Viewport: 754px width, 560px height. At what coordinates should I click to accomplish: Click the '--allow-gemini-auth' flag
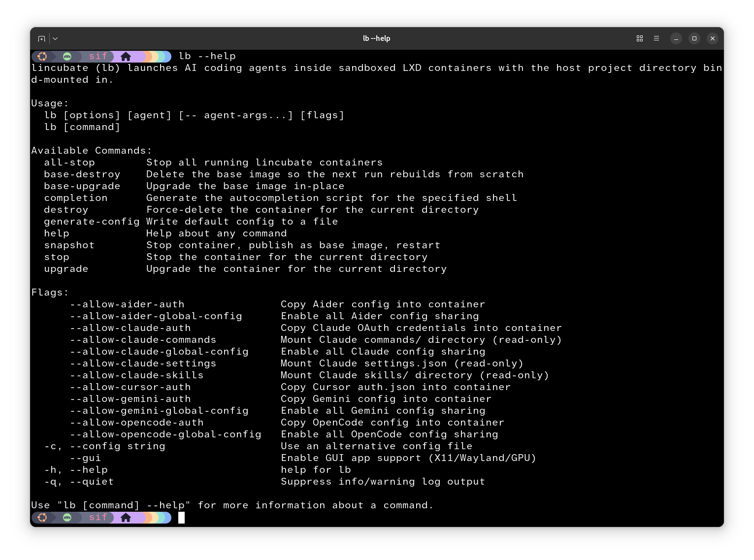click(x=130, y=399)
